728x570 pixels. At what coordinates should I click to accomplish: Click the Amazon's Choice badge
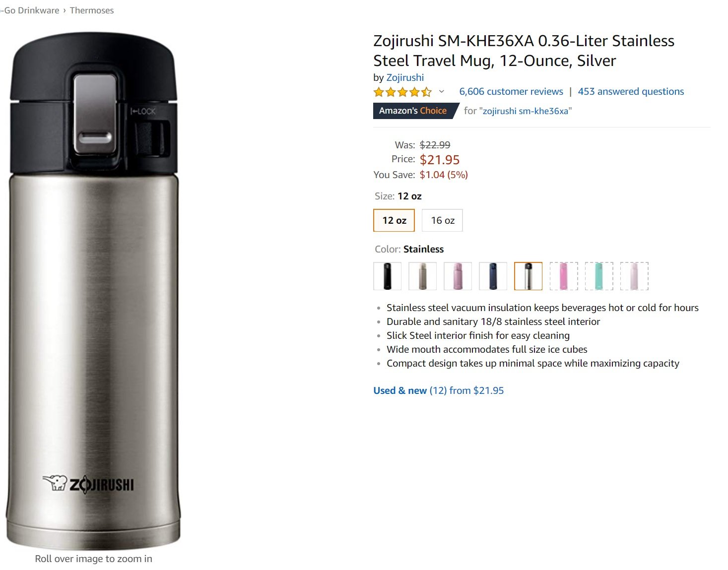click(413, 111)
